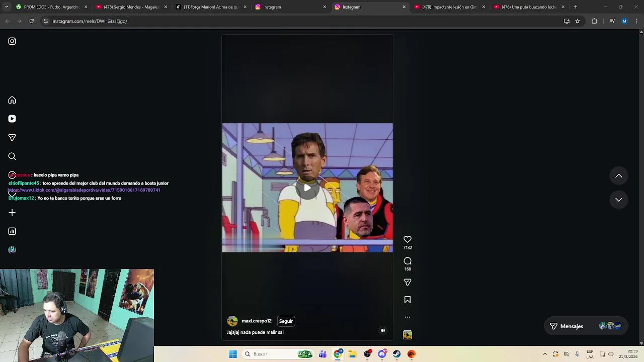Image resolution: width=644 pixels, height=362 pixels.
Task: Open a new browser tab
Action: pos(575,7)
